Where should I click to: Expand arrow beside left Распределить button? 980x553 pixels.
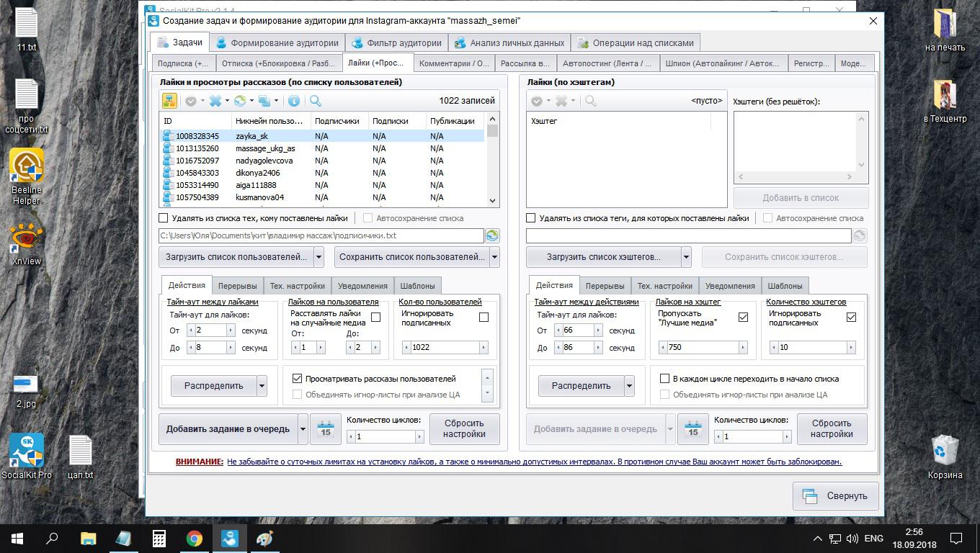262,386
